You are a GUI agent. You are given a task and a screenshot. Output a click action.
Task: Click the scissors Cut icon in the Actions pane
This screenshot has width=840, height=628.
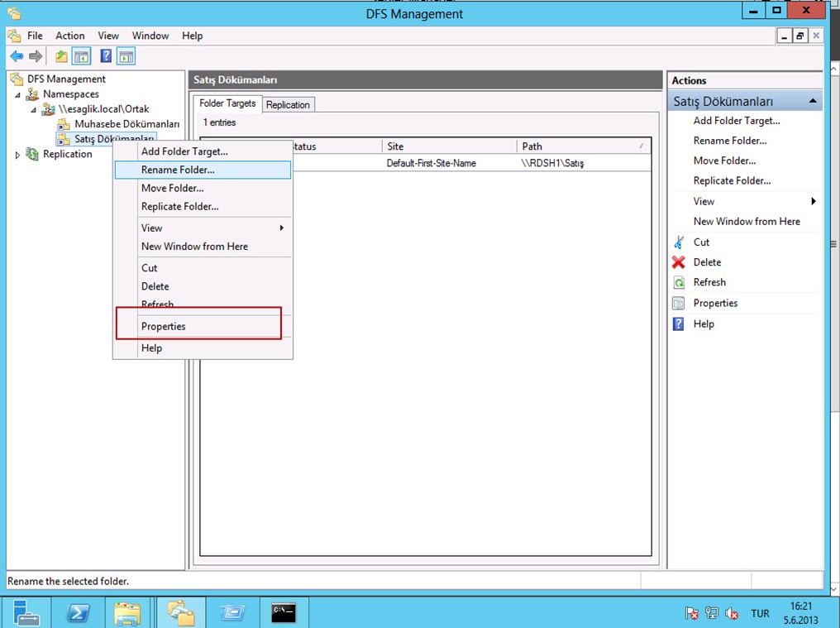(x=679, y=242)
